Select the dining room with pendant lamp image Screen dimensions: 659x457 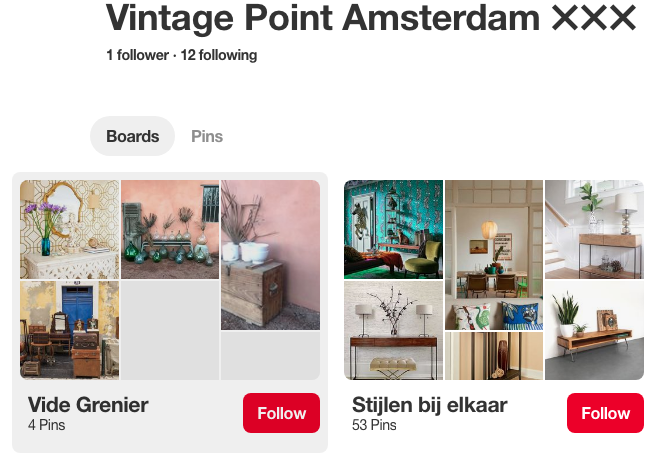point(494,254)
